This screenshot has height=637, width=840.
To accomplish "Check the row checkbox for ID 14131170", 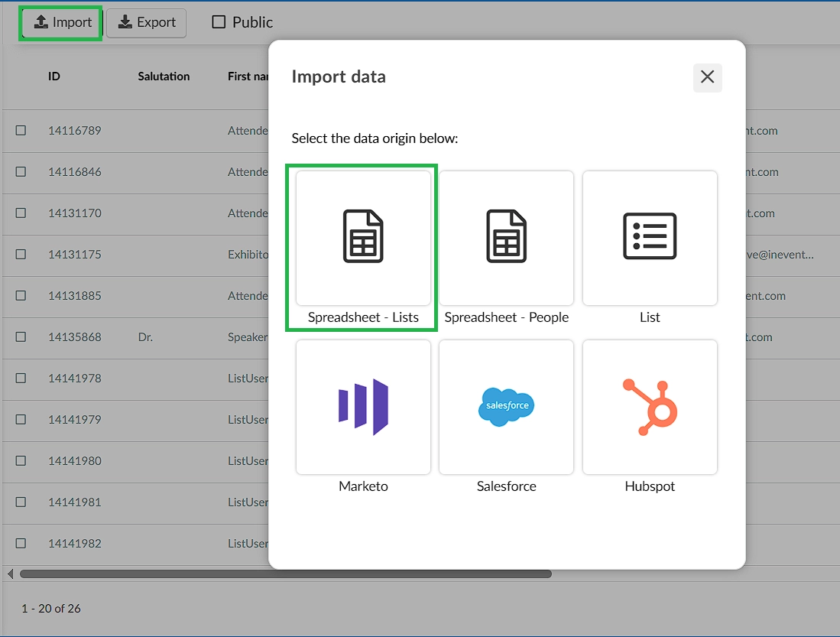I will point(21,213).
